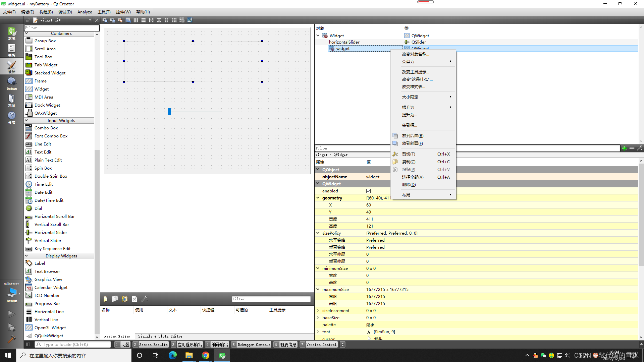Viewport: 644px width, 362px height.
Task: Select the Combo Box input widget
Action: [x=45, y=128]
